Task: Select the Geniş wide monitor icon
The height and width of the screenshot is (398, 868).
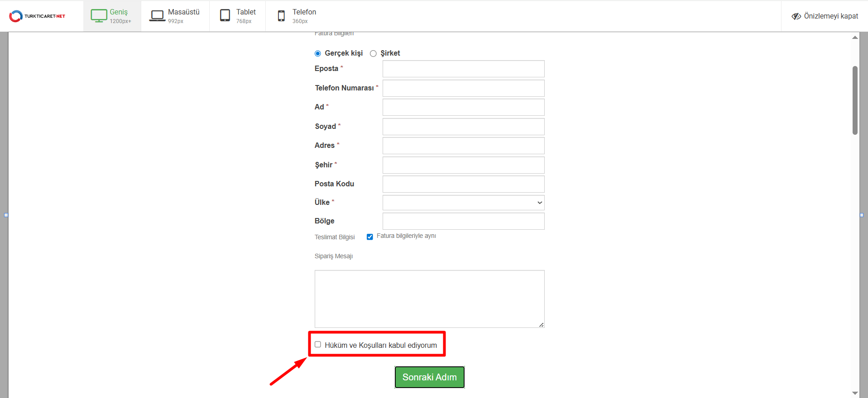Action: point(99,16)
